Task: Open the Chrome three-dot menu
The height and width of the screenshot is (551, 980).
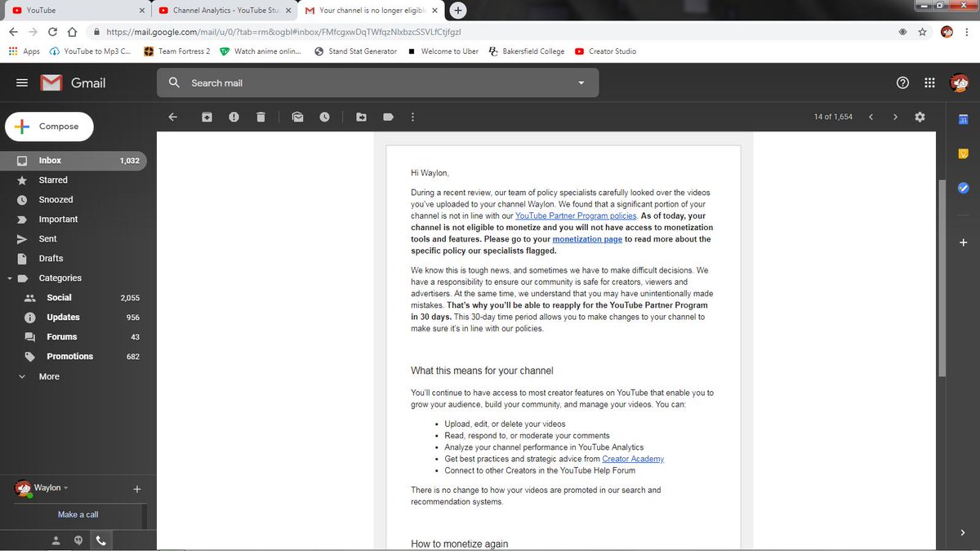Action: point(968,32)
